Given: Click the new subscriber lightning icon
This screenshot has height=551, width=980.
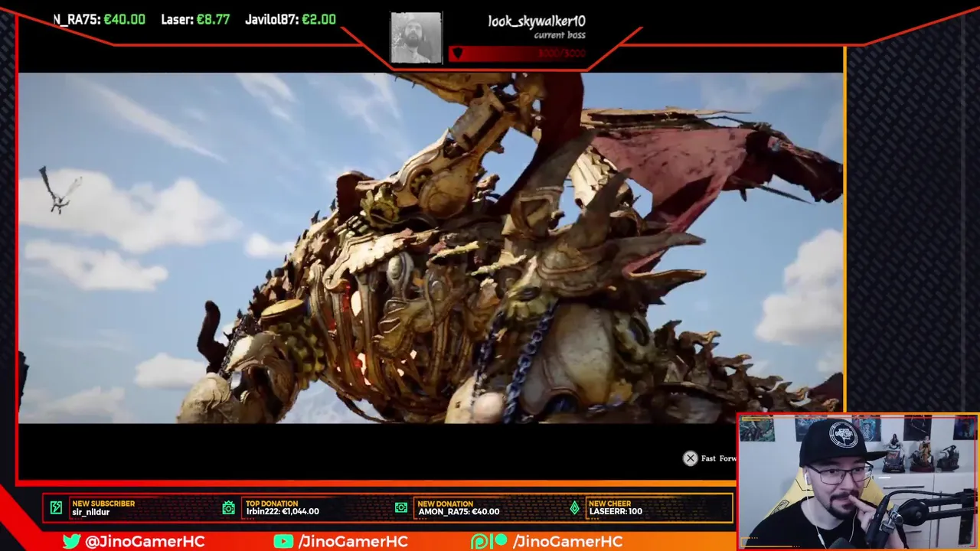Looking at the screenshot, I should pyautogui.click(x=56, y=507).
